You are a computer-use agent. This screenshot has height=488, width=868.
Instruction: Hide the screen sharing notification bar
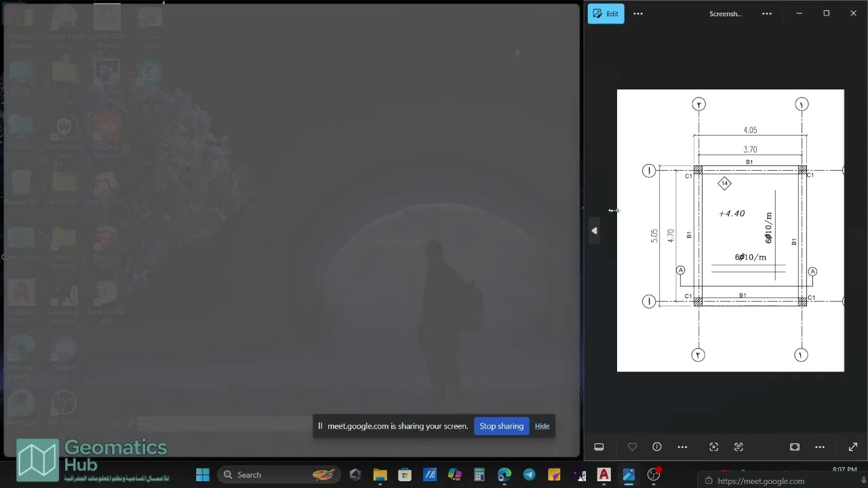point(542,426)
